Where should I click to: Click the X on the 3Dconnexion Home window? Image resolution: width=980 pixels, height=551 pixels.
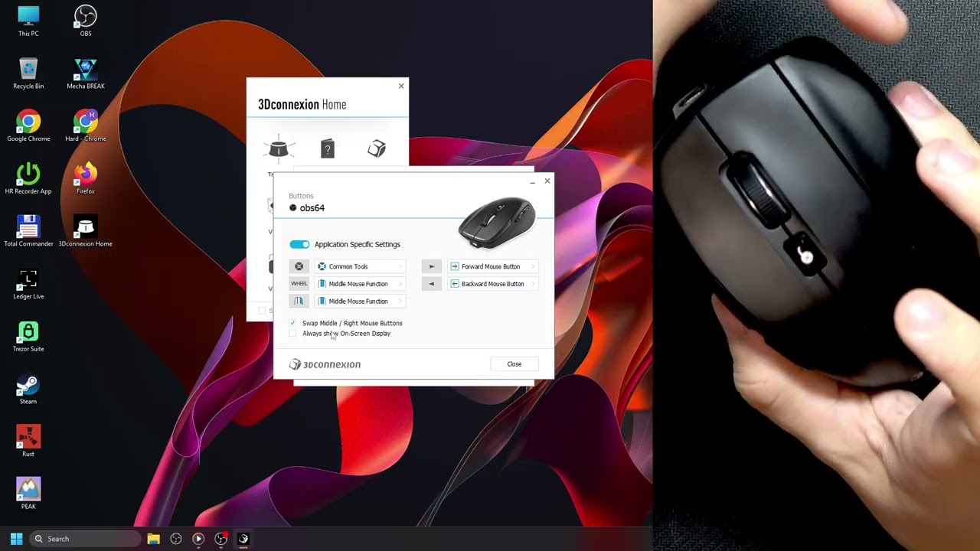tap(401, 86)
